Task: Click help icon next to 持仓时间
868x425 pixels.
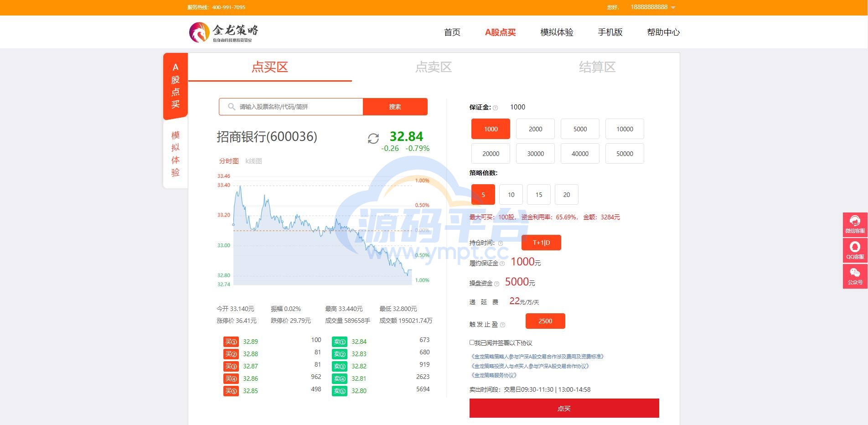Action: [500, 244]
